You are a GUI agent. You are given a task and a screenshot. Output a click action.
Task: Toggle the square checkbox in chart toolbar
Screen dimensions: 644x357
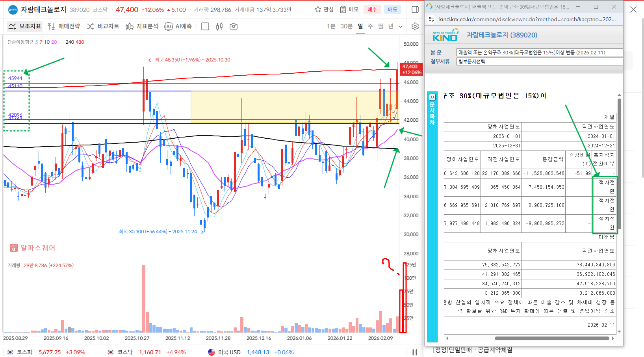[205, 26]
